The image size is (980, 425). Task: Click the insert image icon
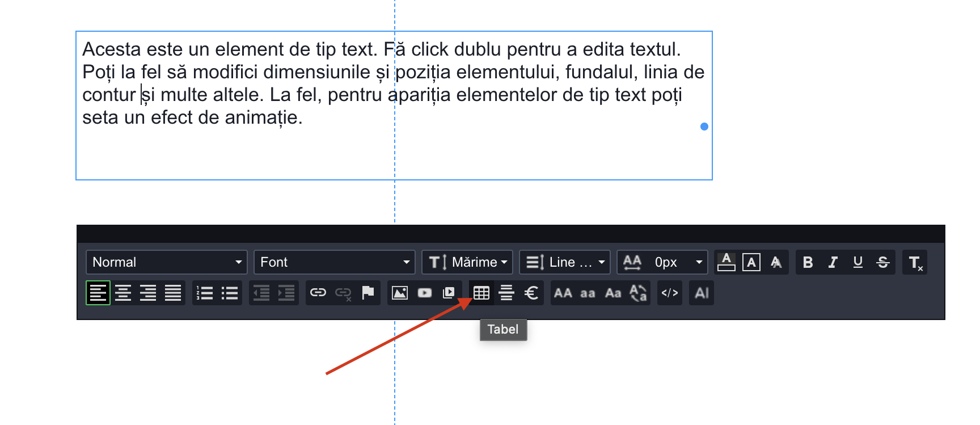[x=400, y=293]
